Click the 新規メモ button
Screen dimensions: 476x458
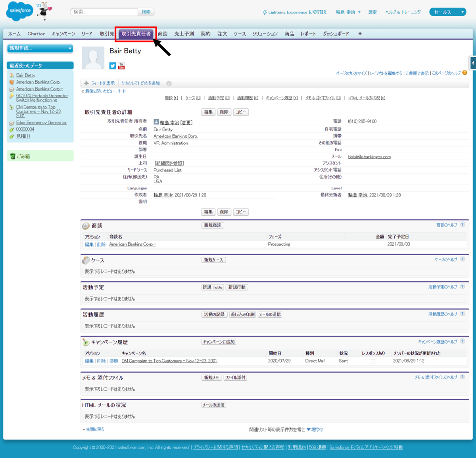(211, 378)
